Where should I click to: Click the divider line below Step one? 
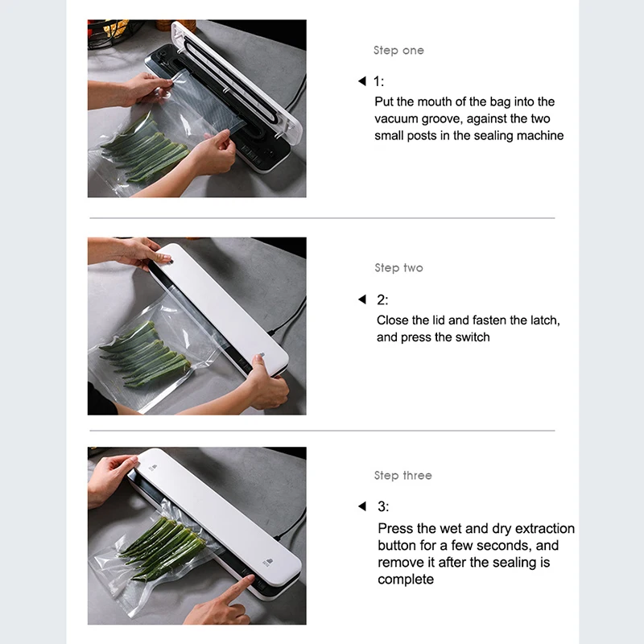tap(322, 218)
